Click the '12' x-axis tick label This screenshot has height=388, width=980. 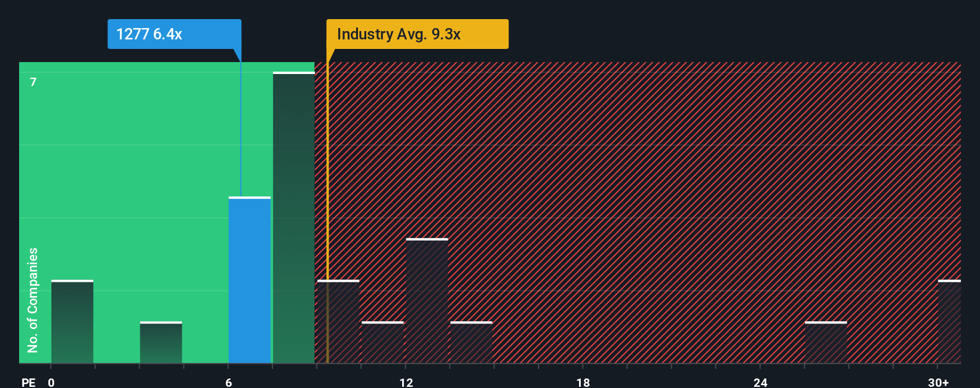tap(406, 383)
